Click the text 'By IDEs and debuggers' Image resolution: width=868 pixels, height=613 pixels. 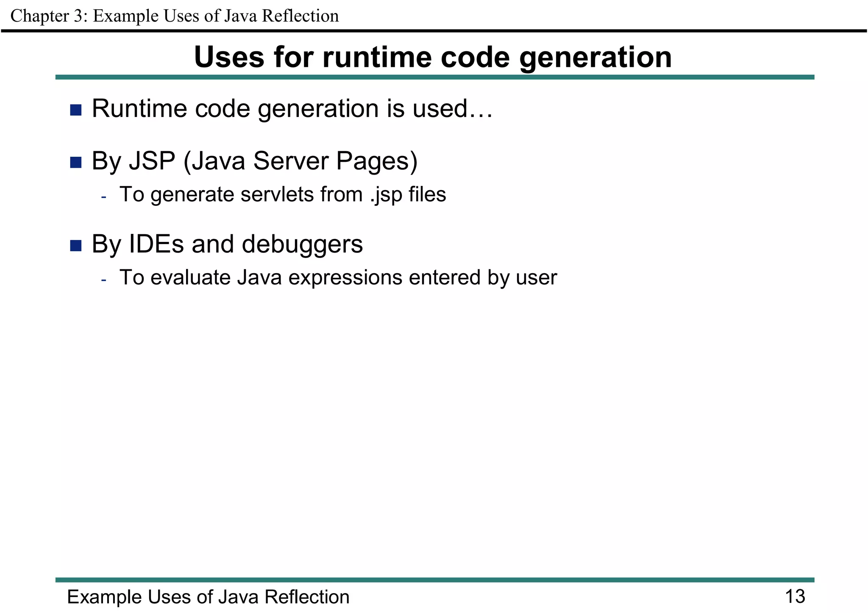(x=227, y=244)
